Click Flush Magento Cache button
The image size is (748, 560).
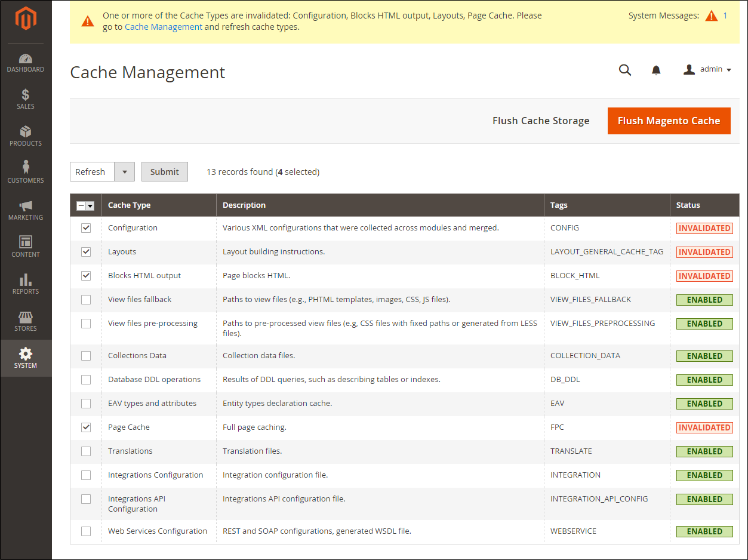[669, 121]
